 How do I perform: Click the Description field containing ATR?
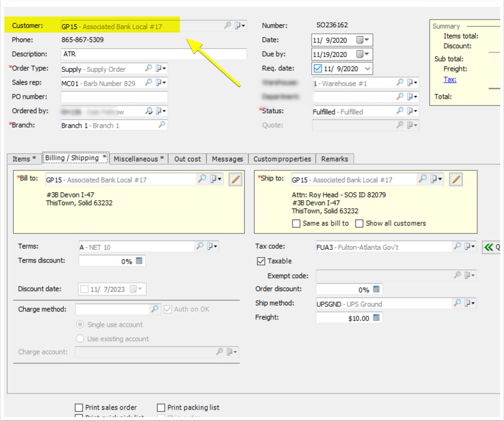(x=154, y=54)
